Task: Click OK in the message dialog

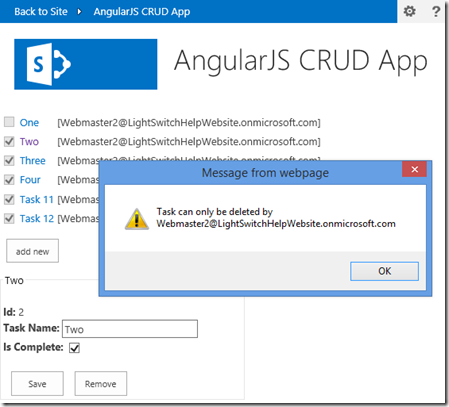Action: point(384,271)
